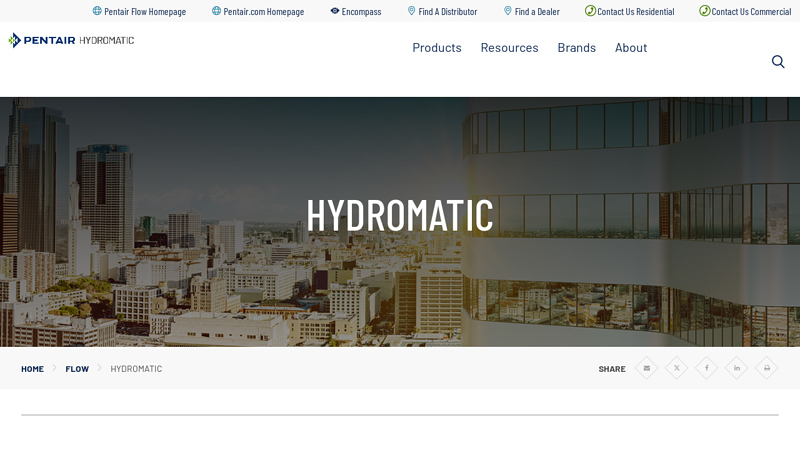Share page on X icon
Image resolution: width=800 pixels, height=450 pixels.
point(677,368)
